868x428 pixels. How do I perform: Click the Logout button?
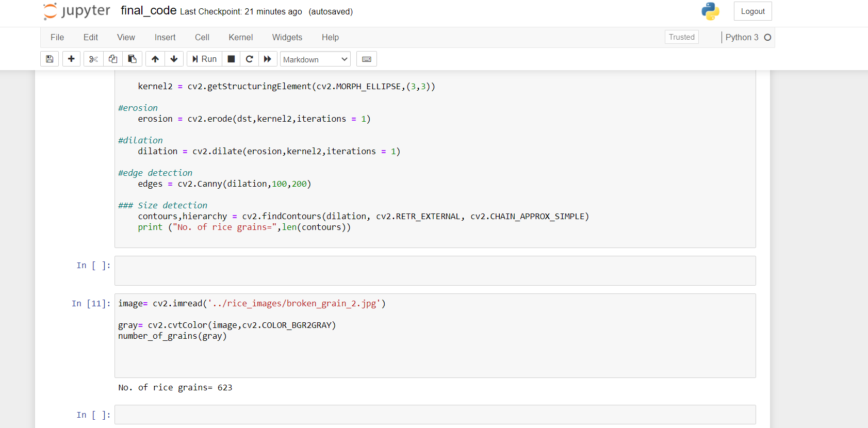pyautogui.click(x=752, y=11)
